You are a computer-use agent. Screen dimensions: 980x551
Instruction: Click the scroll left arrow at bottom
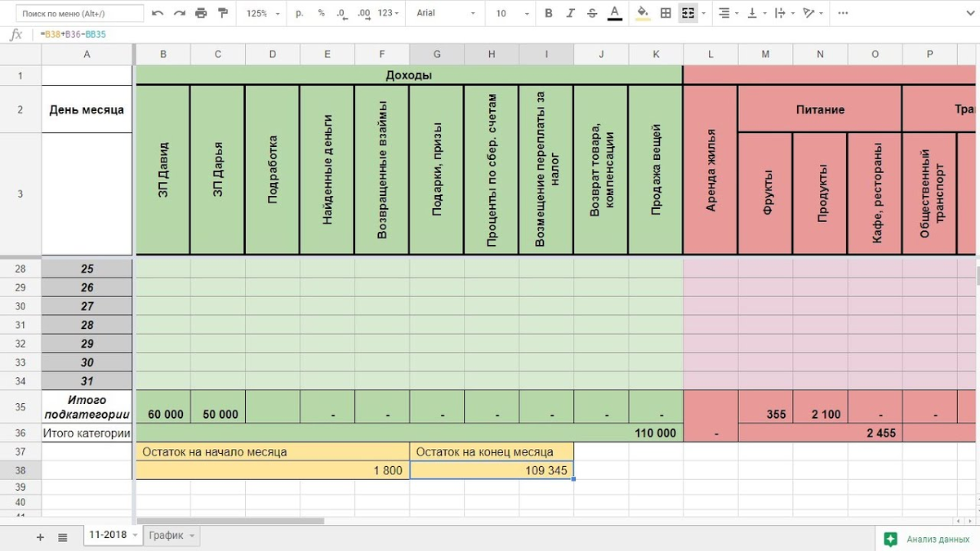click(x=959, y=521)
